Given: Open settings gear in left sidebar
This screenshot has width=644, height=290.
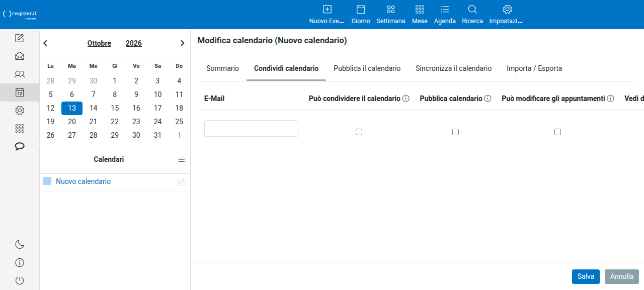Looking at the screenshot, I should coord(20,111).
